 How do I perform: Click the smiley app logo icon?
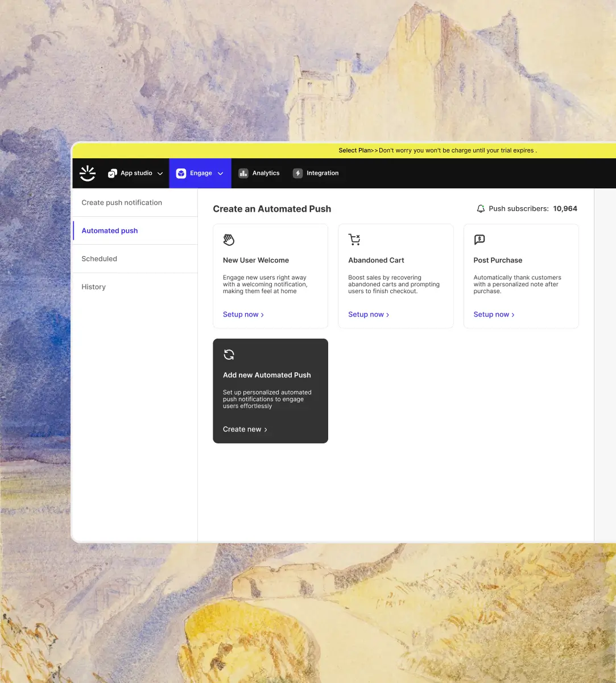point(88,173)
